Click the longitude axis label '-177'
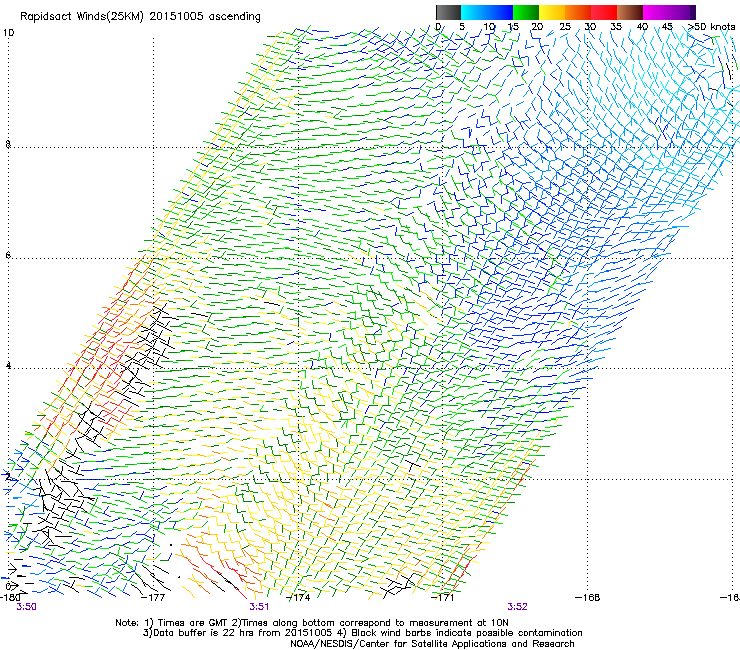This screenshot has width=740, height=650. pyautogui.click(x=153, y=597)
